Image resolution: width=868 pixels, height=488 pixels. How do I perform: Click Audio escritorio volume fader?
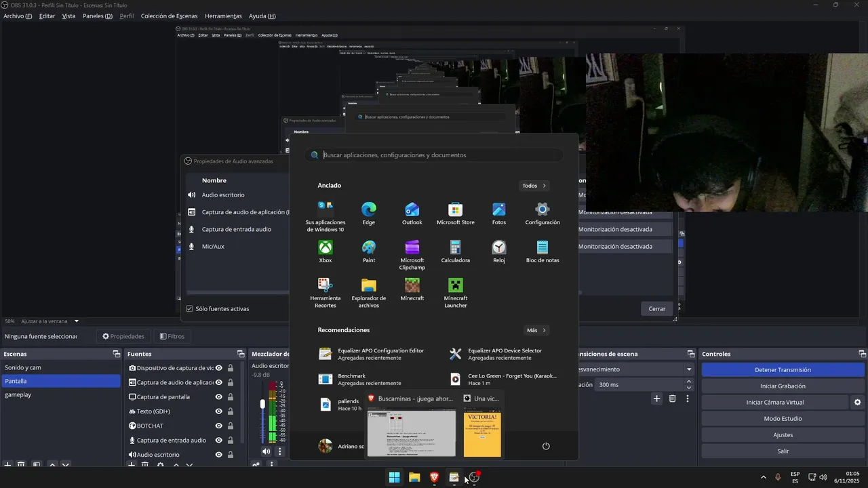click(x=262, y=404)
